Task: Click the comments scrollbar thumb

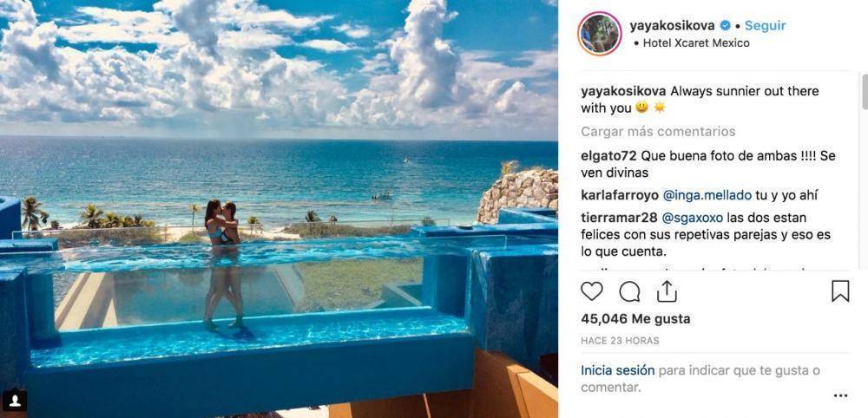Action: pyautogui.click(x=864, y=92)
